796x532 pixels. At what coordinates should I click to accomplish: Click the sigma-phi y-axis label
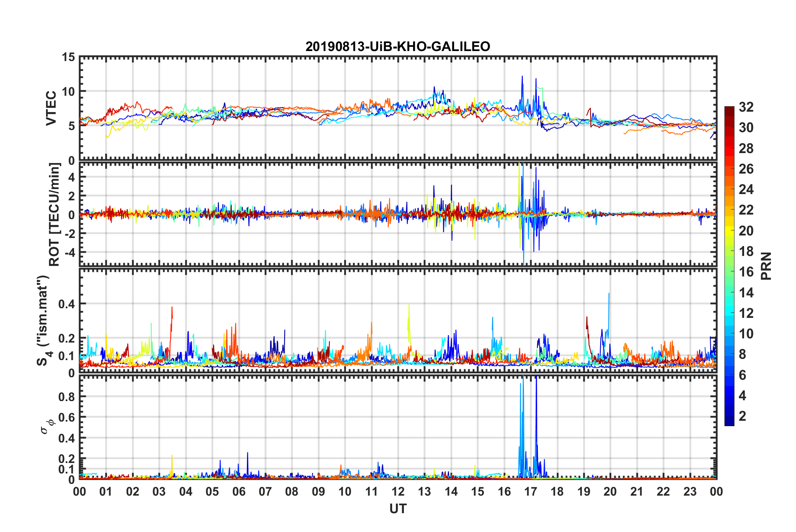click(x=47, y=426)
